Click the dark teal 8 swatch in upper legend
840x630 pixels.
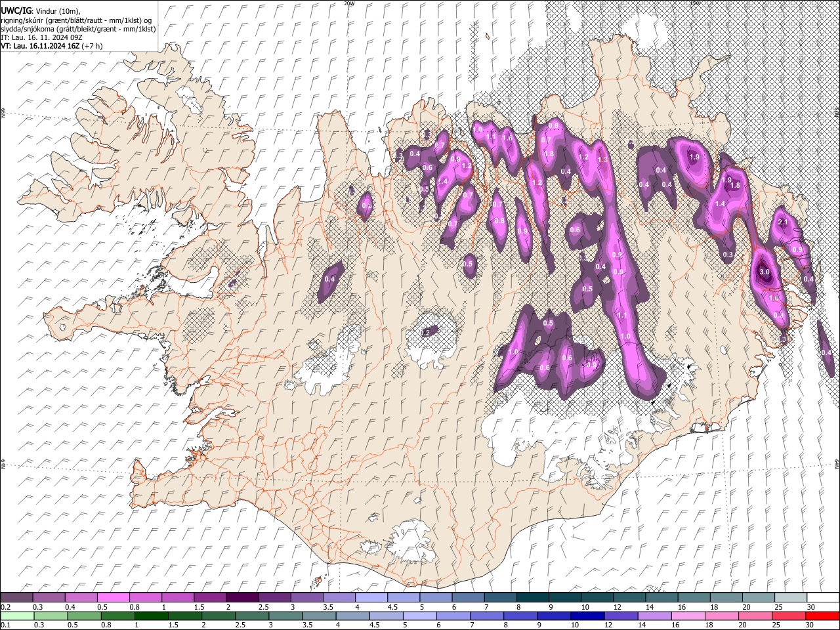click(532, 598)
